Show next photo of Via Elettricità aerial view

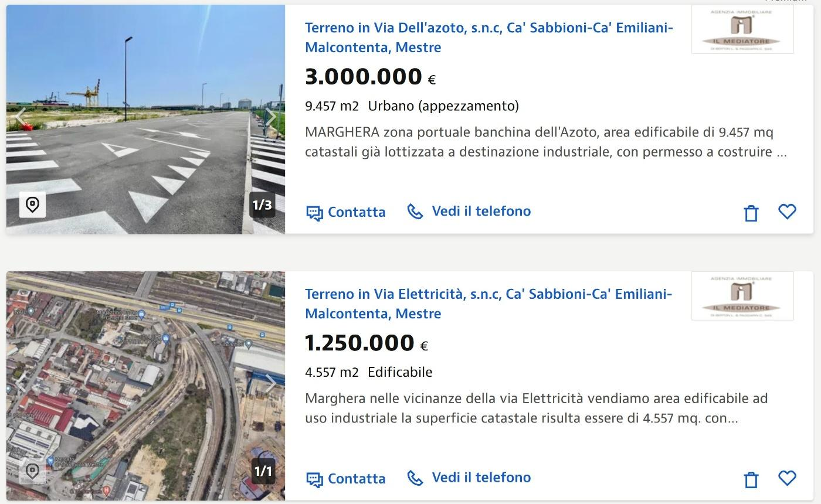tap(270, 383)
